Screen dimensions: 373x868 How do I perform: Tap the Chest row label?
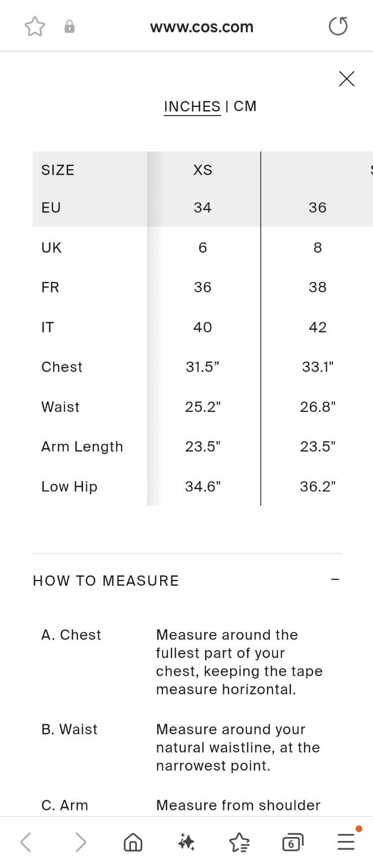click(x=62, y=367)
